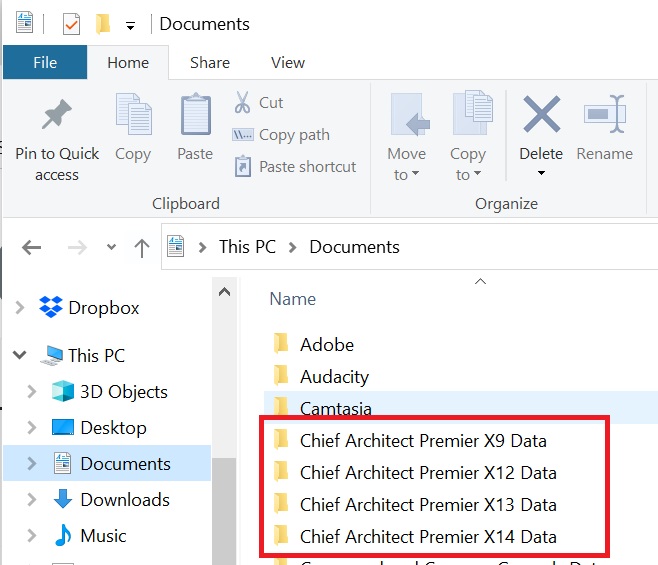Collapse the This PC tree node

(x=20, y=355)
